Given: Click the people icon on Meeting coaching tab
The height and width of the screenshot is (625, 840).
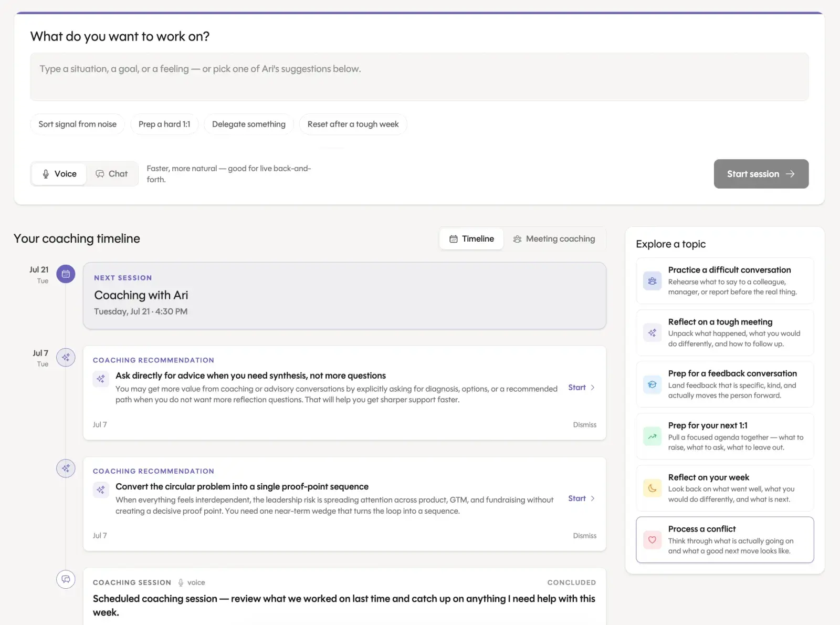Looking at the screenshot, I should (517, 239).
